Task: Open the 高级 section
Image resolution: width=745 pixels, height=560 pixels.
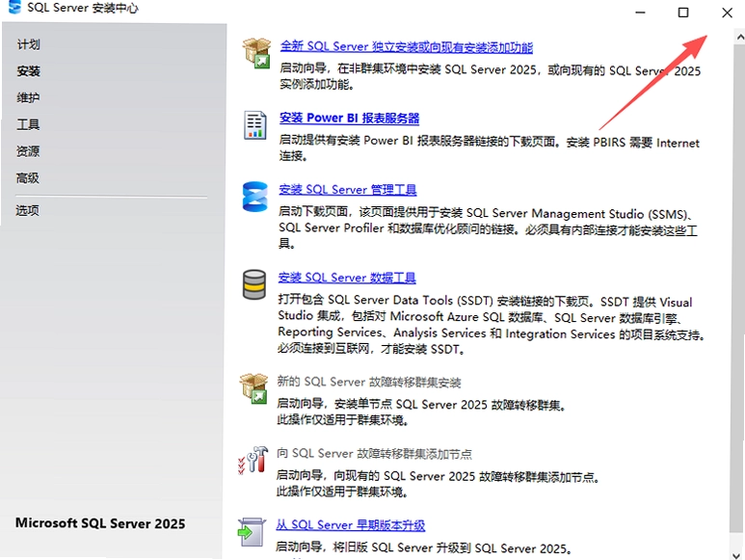Action: (28, 178)
